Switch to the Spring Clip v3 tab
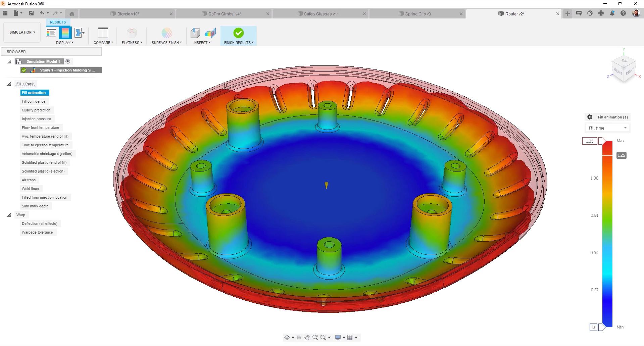The height and width of the screenshot is (346, 644). point(418,14)
